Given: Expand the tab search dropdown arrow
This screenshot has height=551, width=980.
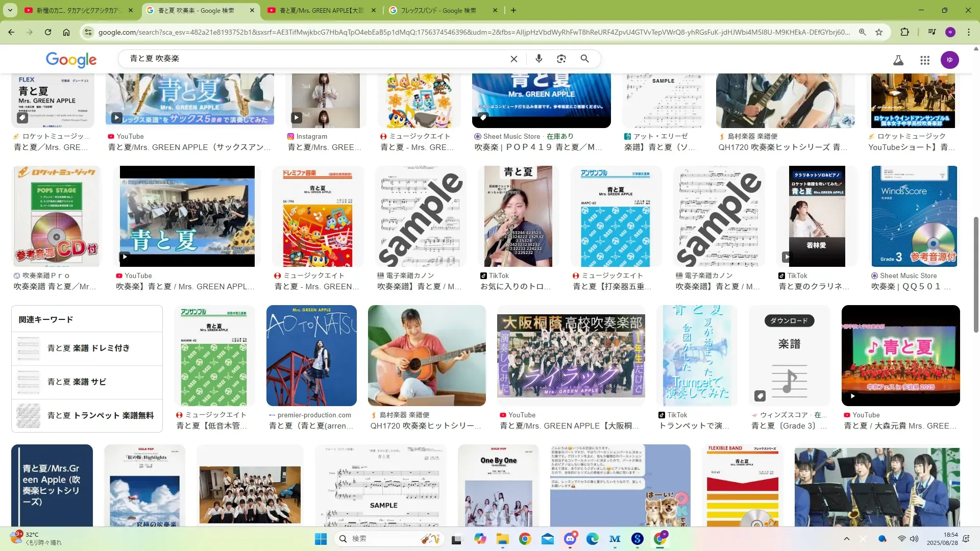Looking at the screenshot, I should pos(10,10).
